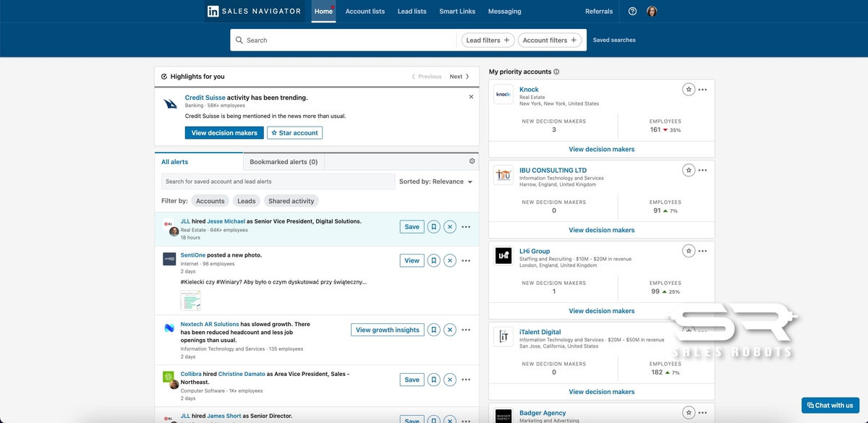The image size is (868, 423).
Task: Close the Credit Suisse highlight card
Action: click(x=471, y=97)
